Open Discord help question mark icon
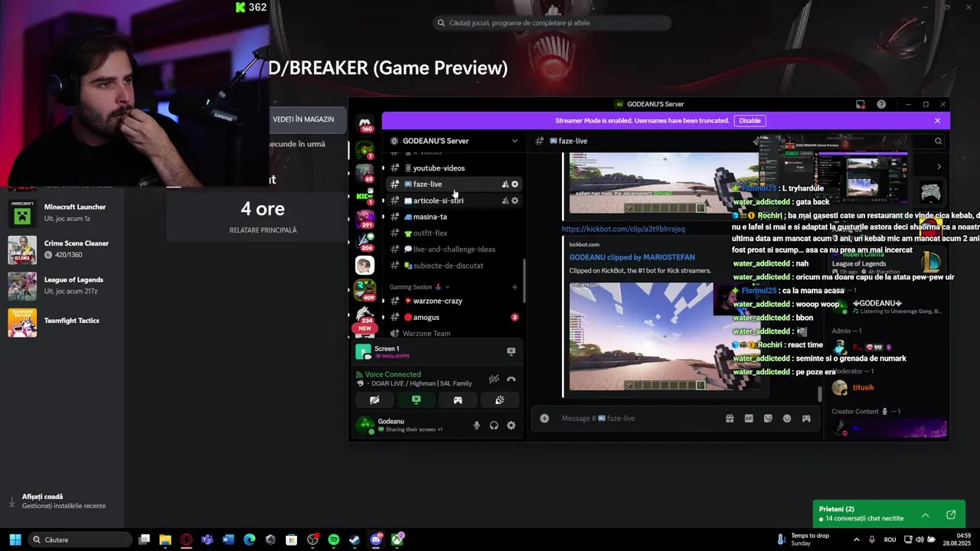The image size is (980, 551). [x=881, y=104]
